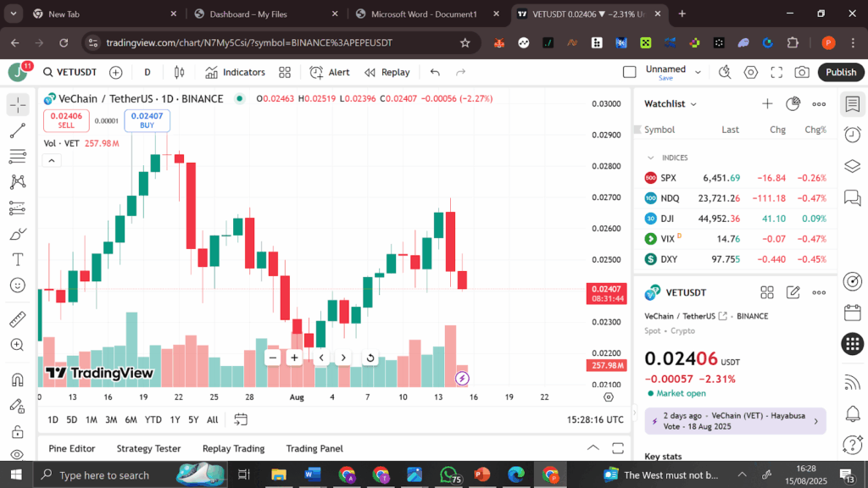This screenshot has width=868, height=488.
Task: Activate the zoom in tool
Action: pos(18,345)
